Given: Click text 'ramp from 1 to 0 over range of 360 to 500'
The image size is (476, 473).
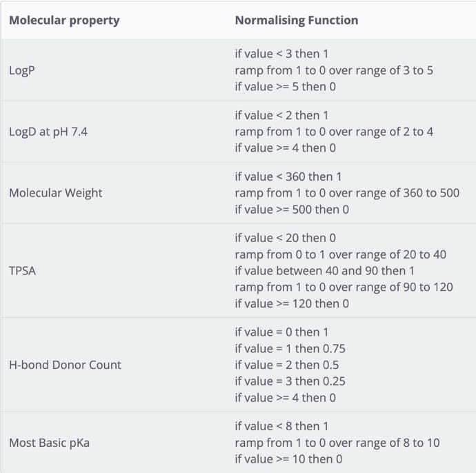Looking at the screenshot, I should pyautogui.click(x=347, y=193).
